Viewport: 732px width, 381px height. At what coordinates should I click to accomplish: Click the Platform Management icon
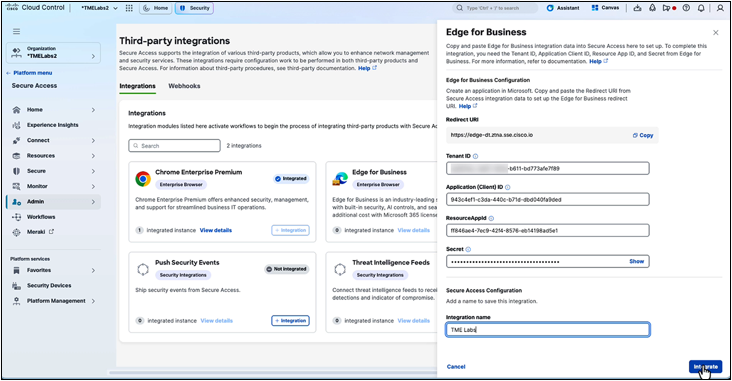16,301
